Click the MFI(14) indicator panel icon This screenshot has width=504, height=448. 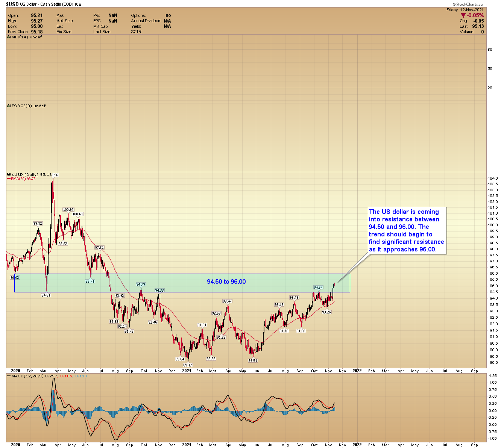[x=9, y=37]
